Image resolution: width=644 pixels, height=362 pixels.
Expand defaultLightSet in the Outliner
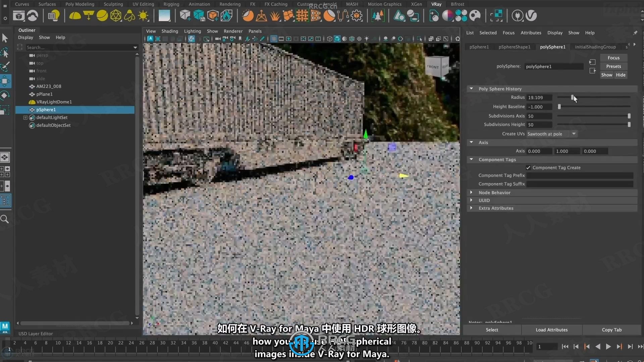25,118
